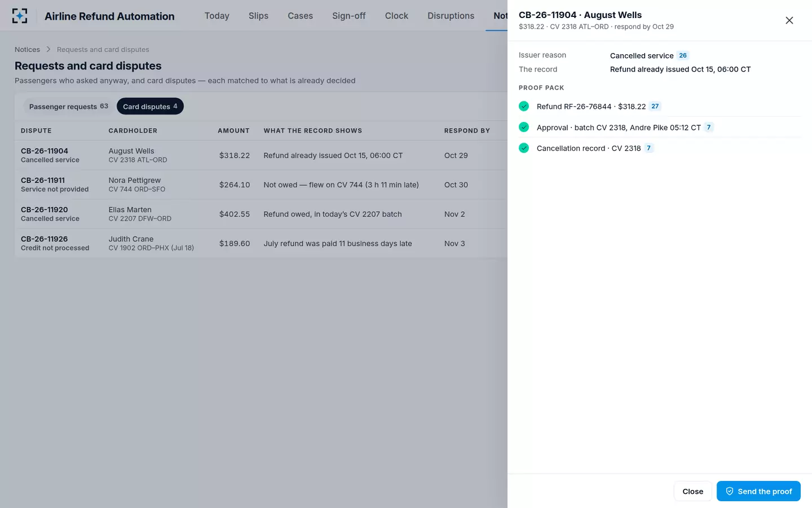
Task: Click the Nov 3 respond-by date
Action: [454, 243]
